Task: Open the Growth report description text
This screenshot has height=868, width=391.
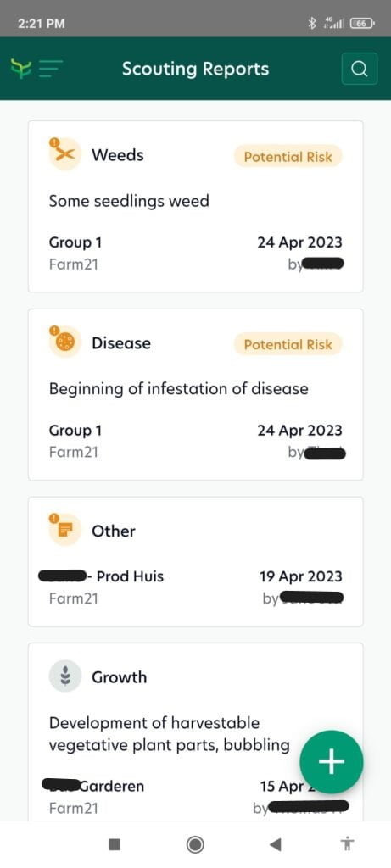Action: tap(169, 733)
